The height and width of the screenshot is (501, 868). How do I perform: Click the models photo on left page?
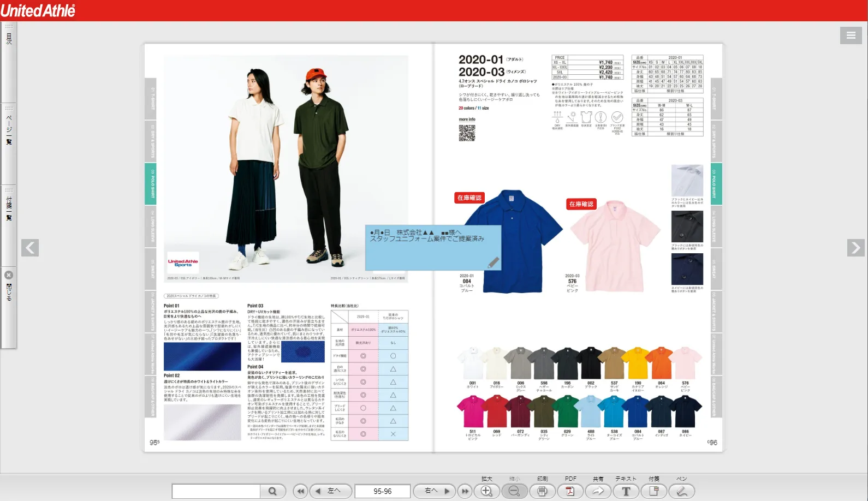coord(286,169)
